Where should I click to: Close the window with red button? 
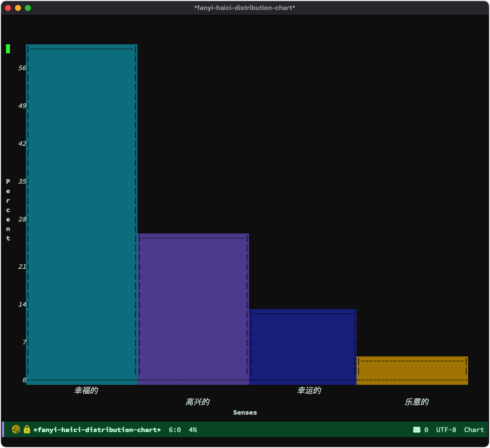pos(8,8)
